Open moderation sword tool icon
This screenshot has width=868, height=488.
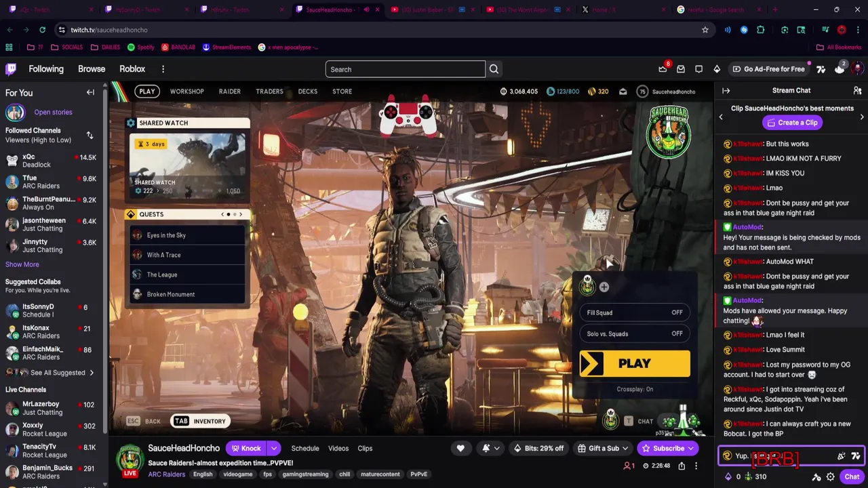pyautogui.click(x=816, y=477)
